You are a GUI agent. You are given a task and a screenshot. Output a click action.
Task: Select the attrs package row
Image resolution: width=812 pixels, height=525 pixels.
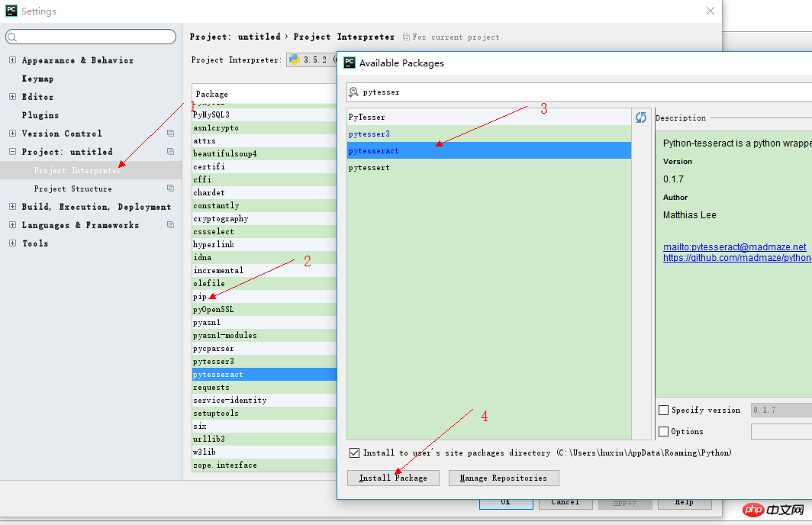[265, 140]
